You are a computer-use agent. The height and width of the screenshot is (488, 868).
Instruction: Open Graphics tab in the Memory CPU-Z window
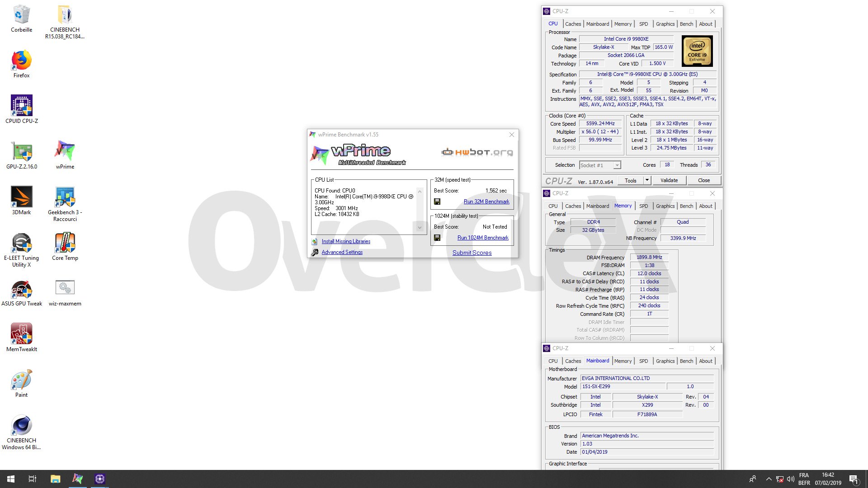(665, 206)
